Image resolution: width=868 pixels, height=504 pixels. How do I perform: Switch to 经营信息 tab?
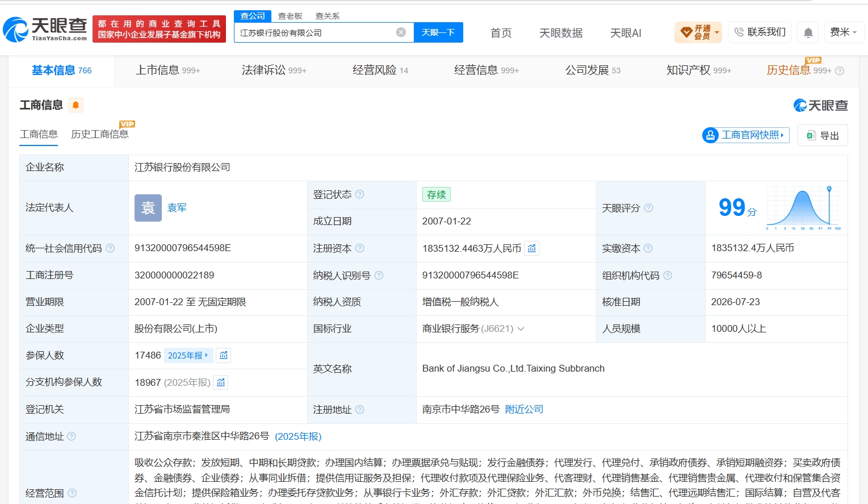point(487,70)
